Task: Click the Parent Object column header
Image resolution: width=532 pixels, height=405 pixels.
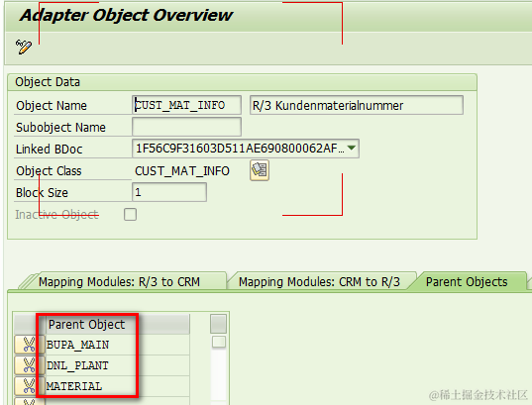Action: click(x=117, y=324)
